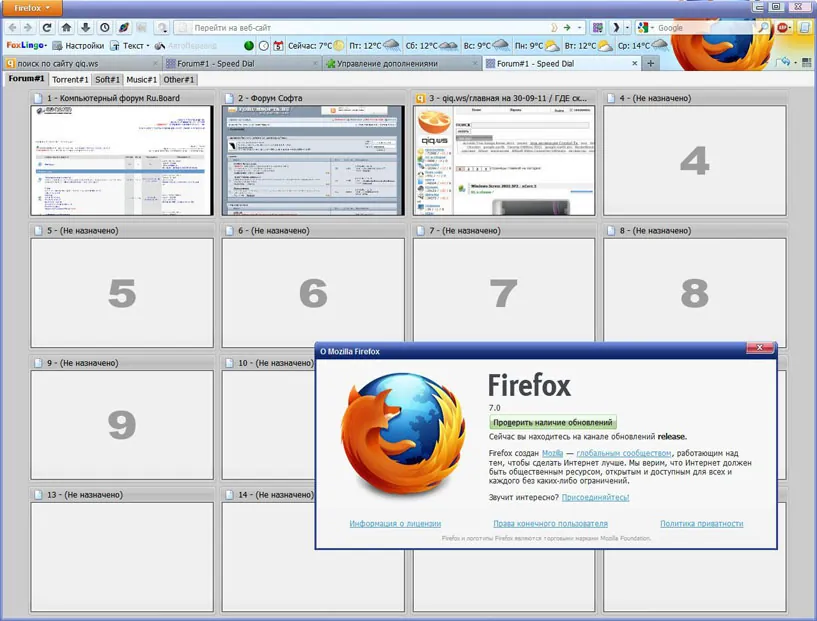
Task: Go to the home page icon
Action: pos(66,28)
